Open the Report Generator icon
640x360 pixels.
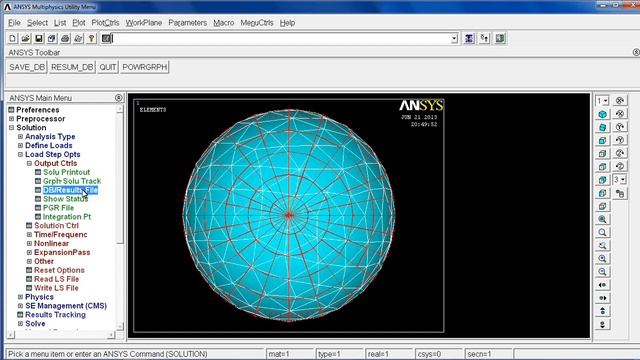click(78, 38)
